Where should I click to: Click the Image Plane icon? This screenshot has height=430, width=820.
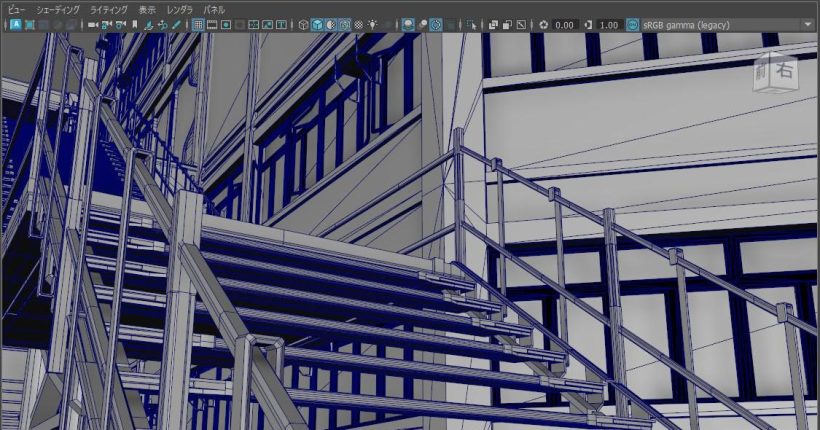[x=149, y=25]
